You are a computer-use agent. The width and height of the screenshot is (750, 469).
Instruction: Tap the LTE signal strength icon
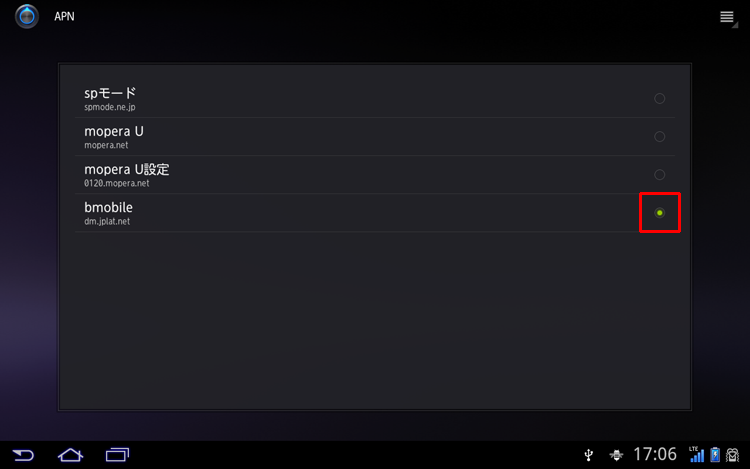point(696,454)
